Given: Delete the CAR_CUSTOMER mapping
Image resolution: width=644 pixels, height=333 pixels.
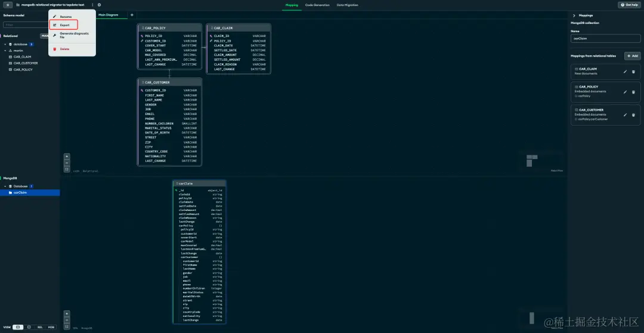Looking at the screenshot, I should (633, 115).
